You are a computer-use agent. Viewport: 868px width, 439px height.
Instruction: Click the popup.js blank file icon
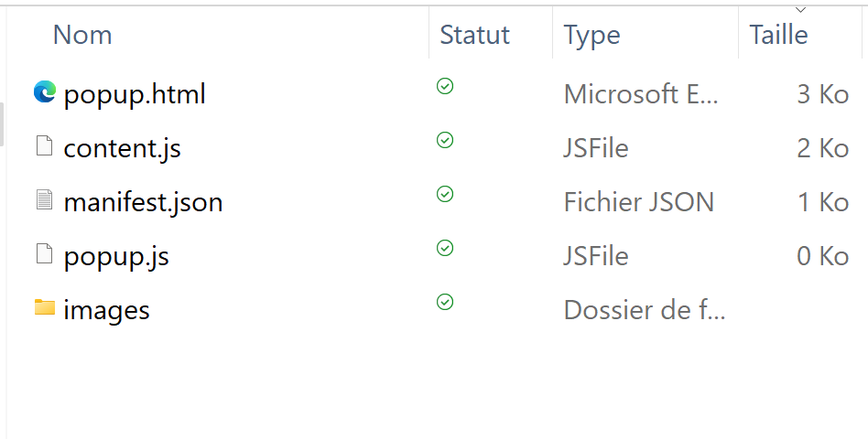coord(44,253)
